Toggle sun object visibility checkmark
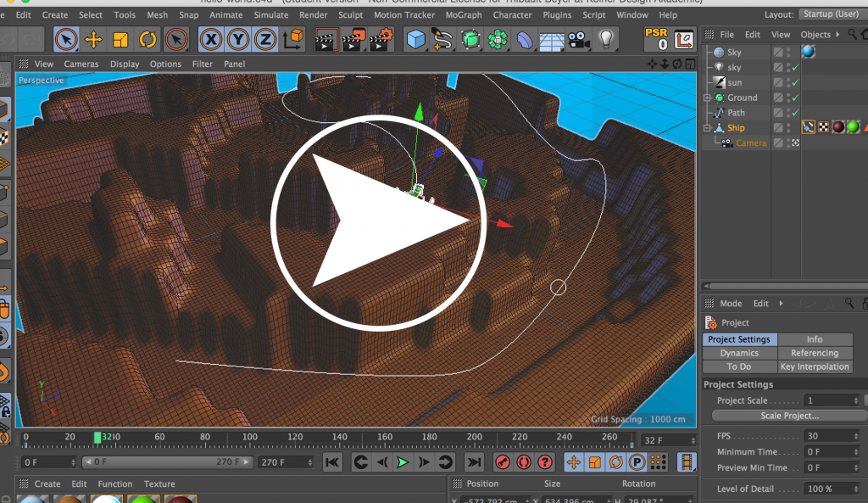This screenshot has height=503, width=868. [795, 82]
